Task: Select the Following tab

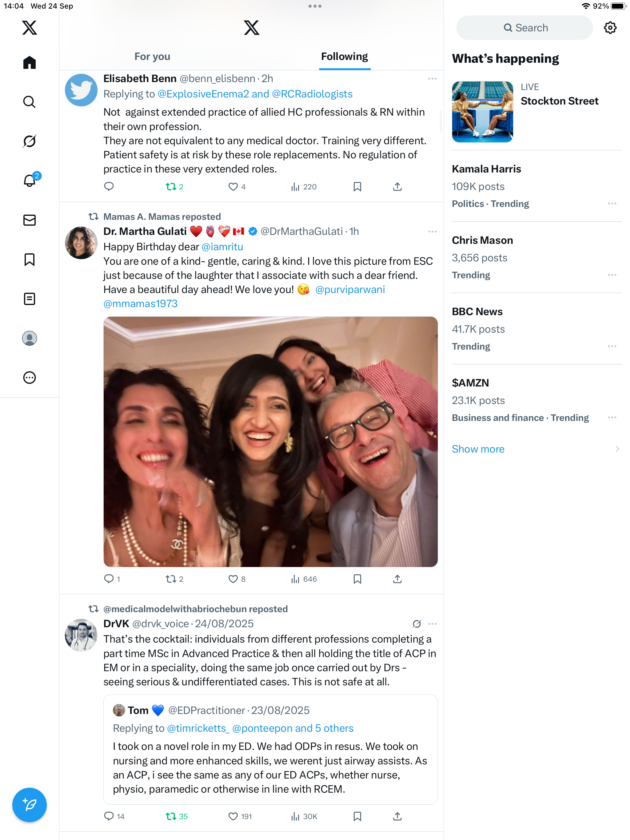Action: [344, 57]
